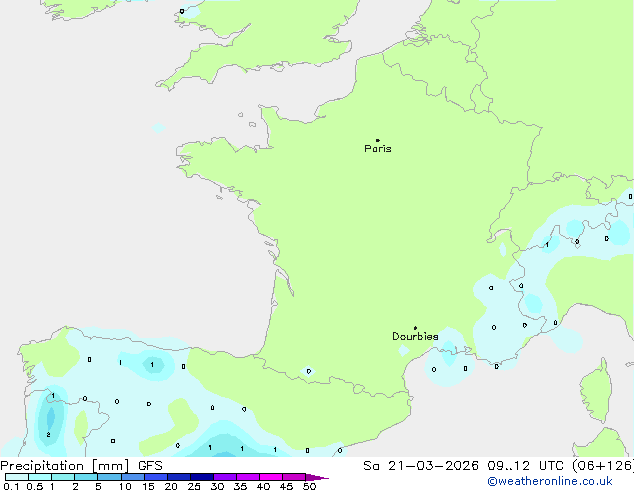Pick the 45–50 mm legend swatch
The image size is (634, 490).
pyautogui.click(x=294, y=477)
